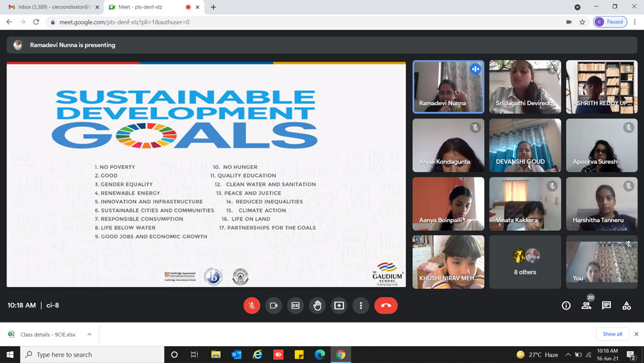Go forward in browser history

[x=23, y=22]
